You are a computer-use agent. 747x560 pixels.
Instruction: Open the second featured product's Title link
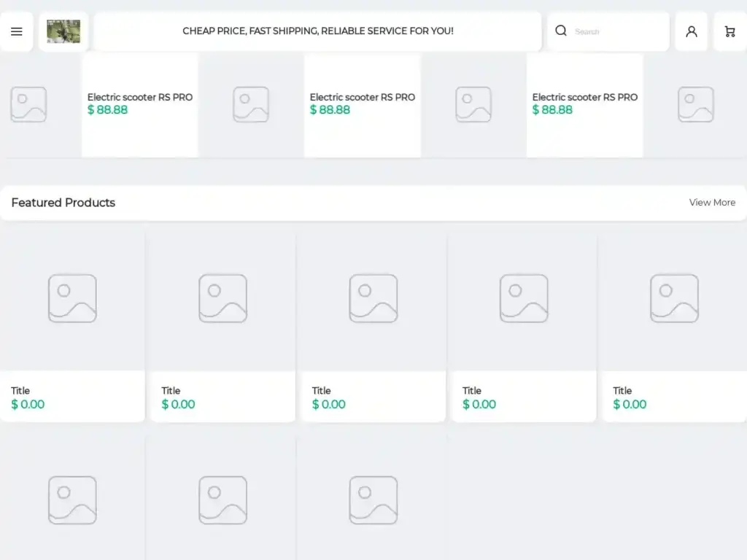171,391
